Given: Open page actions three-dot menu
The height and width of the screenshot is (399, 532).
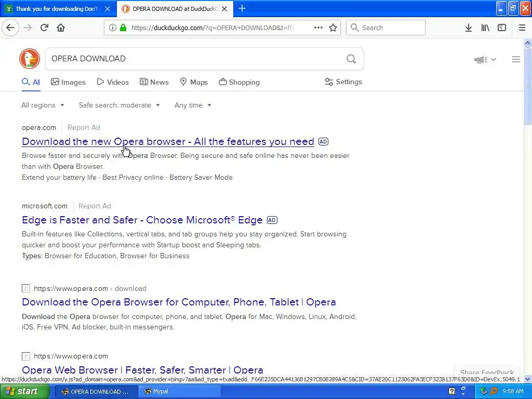Looking at the screenshot, I should click(x=318, y=28).
